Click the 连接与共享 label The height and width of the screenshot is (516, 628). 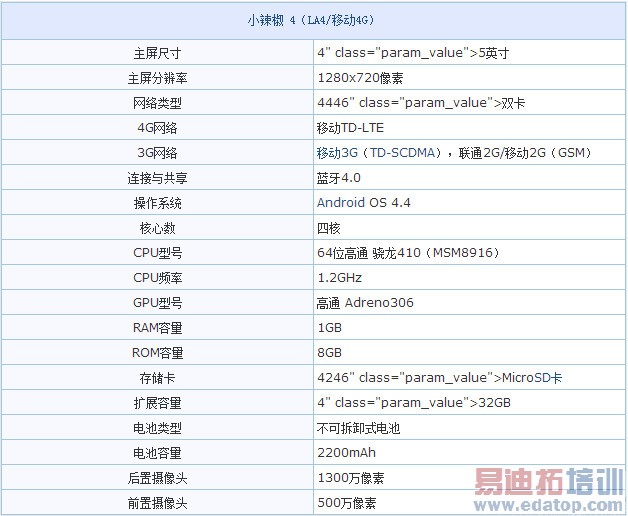[157, 178]
